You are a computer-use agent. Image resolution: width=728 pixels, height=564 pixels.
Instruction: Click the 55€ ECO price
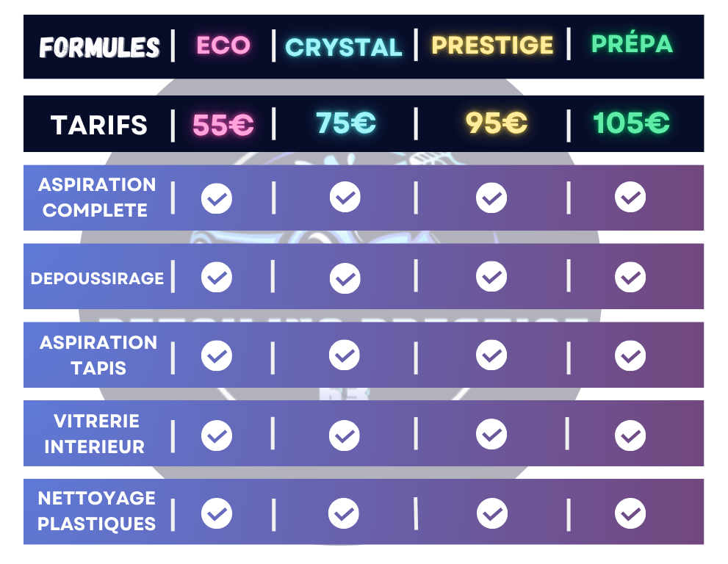[223, 125]
